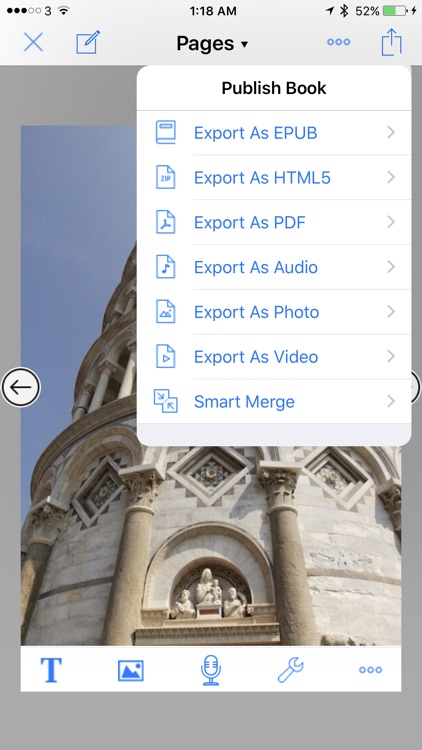The image size is (422, 750).
Task: Tap the EPUB book icon
Action: pos(166,132)
